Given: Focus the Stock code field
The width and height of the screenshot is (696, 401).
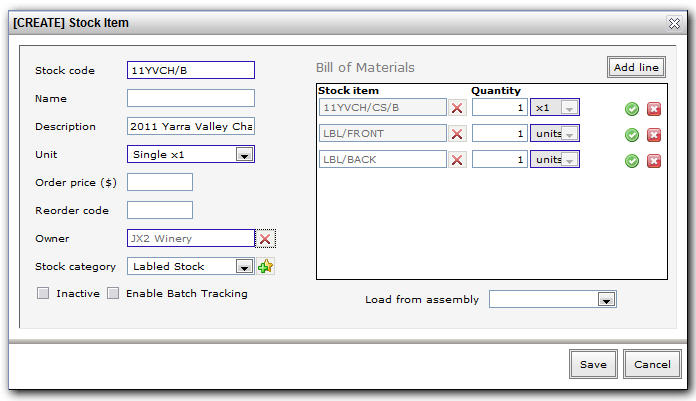Looking at the screenshot, I should pyautogui.click(x=191, y=70).
